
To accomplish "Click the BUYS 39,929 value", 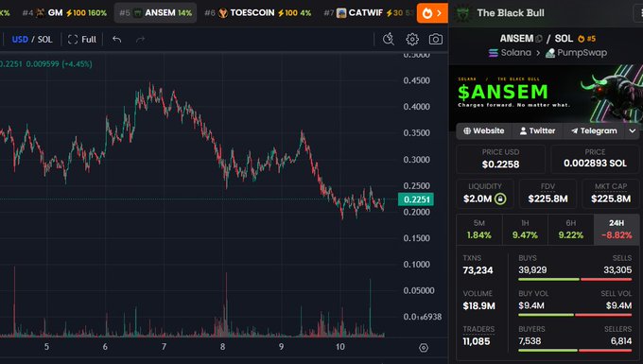I will (532, 269).
